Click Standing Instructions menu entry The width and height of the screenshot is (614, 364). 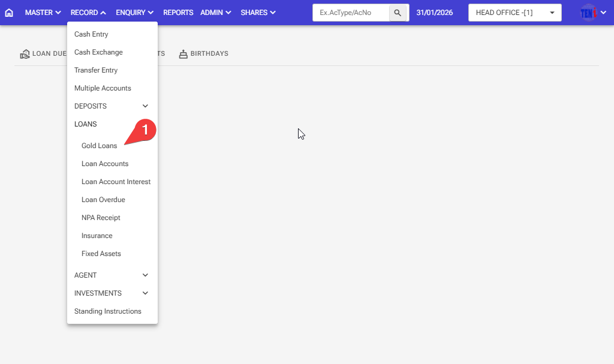pyautogui.click(x=108, y=311)
